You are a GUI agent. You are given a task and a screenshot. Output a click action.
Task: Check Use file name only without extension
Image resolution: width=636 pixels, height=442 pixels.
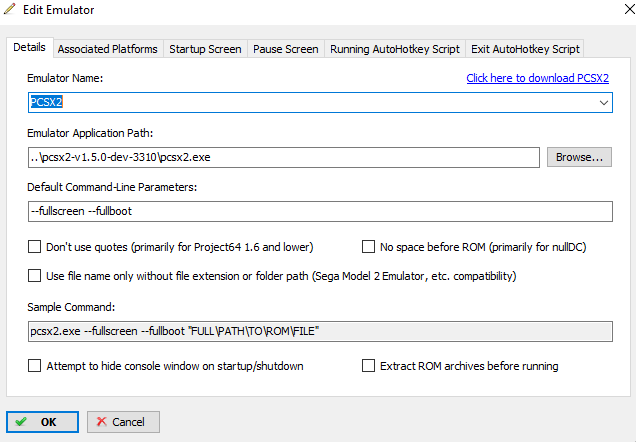pyautogui.click(x=34, y=276)
